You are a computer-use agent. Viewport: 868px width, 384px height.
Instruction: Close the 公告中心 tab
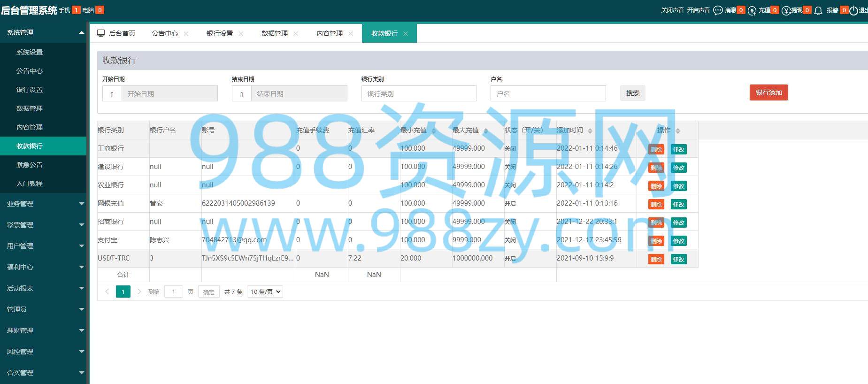(x=186, y=33)
